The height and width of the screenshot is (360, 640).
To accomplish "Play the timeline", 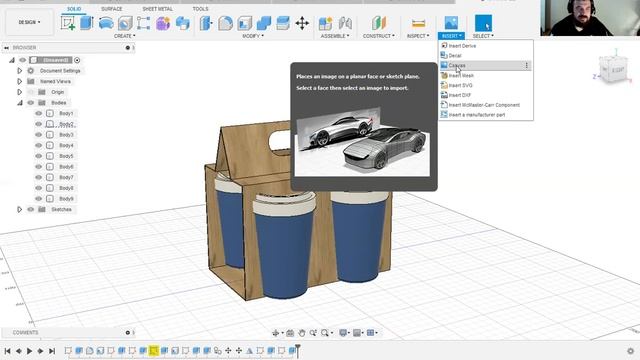I will click(29, 351).
